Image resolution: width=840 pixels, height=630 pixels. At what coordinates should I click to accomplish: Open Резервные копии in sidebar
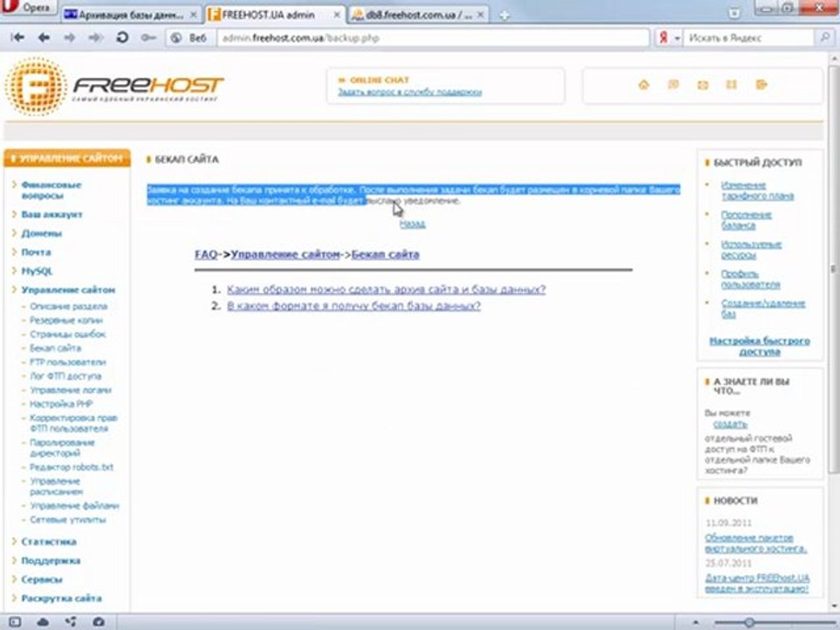[x=66, y=320]
